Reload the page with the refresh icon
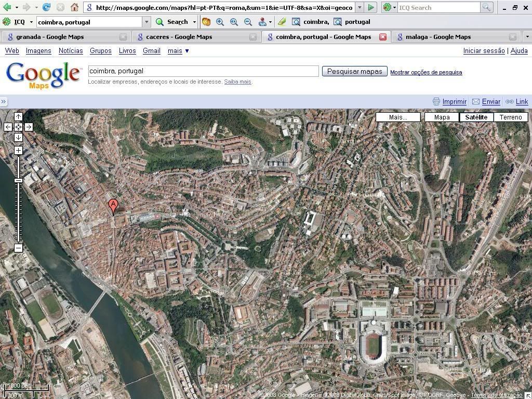Screen dimensions: 532x399 pyautogui.click(x=46, y=7)
